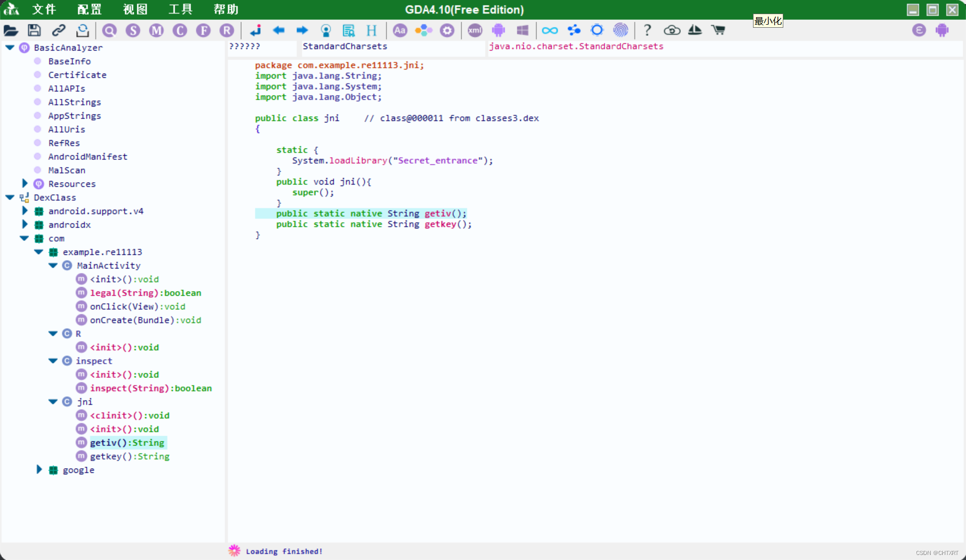Select inspect(String):boolean method
This screenshot has width=966, height=560.
tap(150, 388)
